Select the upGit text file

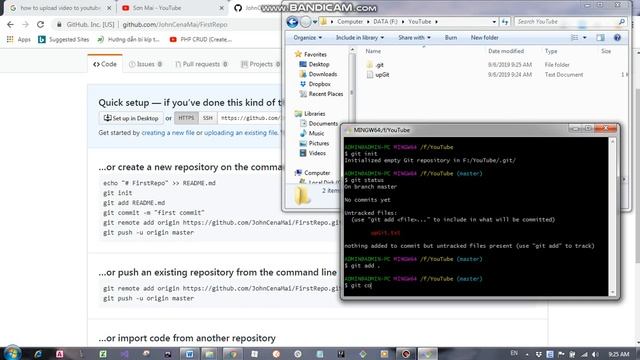click(378, 75)
